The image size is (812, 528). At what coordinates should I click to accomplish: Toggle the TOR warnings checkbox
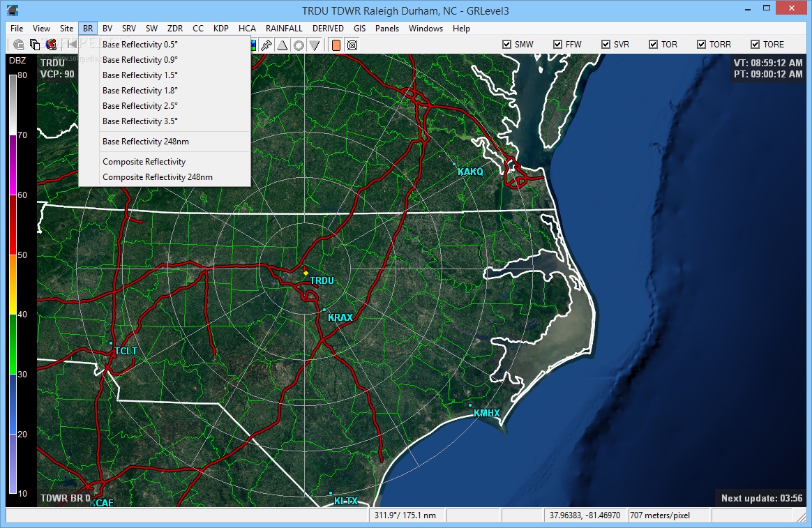pyautogui.click(x=654, y=45)
